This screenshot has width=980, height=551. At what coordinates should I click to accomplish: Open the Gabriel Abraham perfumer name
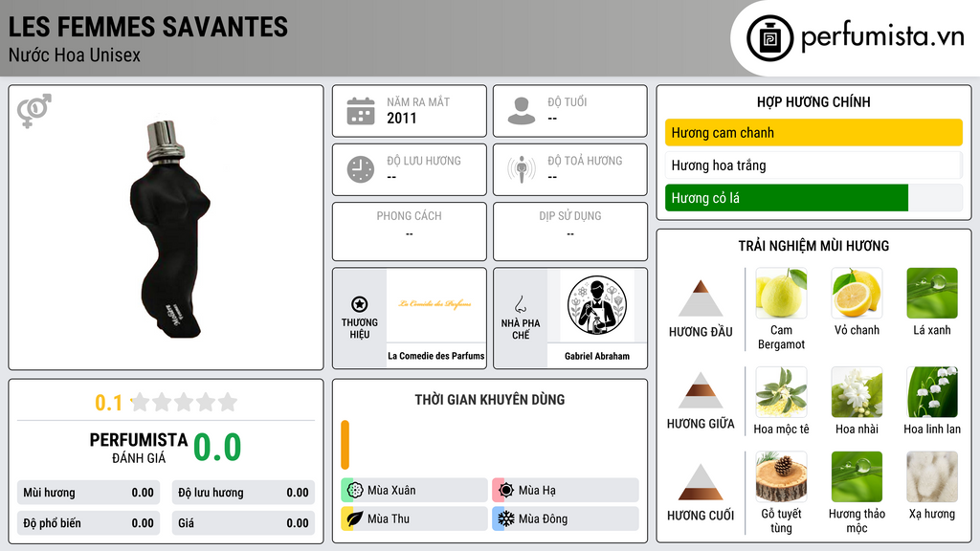click(597, 356)
